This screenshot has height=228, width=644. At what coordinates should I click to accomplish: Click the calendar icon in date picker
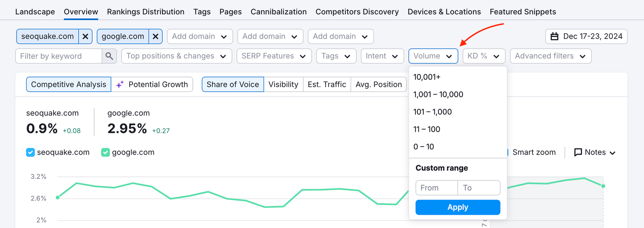554,36
